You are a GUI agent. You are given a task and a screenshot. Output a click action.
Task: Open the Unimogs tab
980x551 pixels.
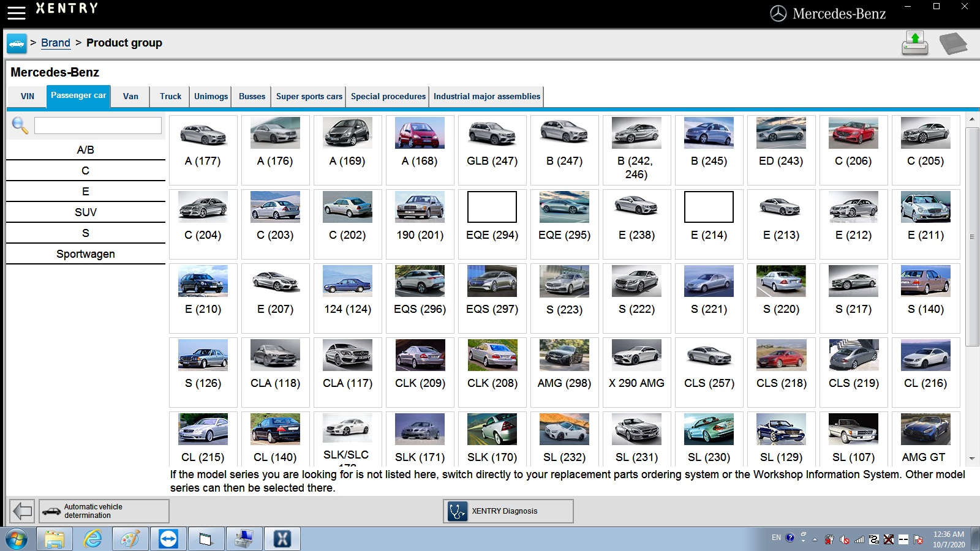(211, 96)
